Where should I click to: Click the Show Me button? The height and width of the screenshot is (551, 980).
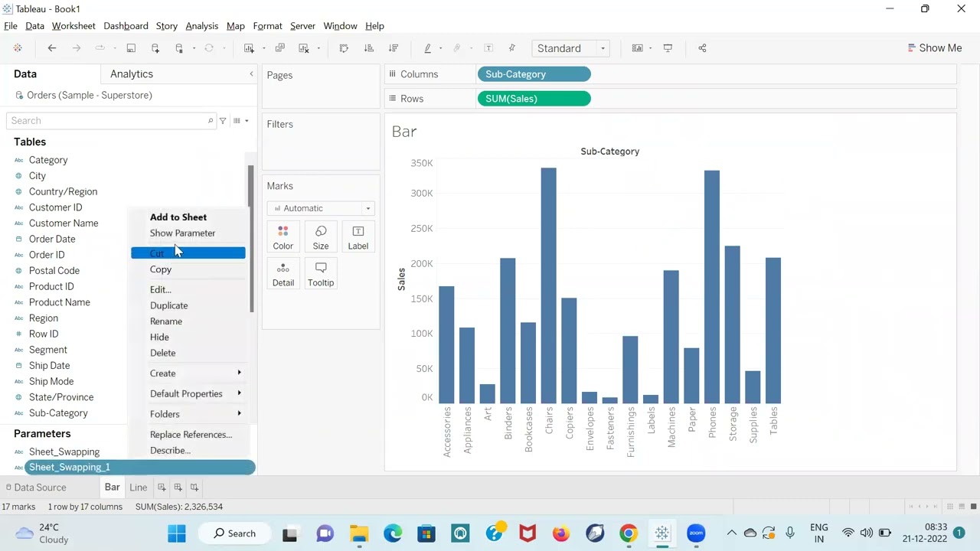(934, 48)
